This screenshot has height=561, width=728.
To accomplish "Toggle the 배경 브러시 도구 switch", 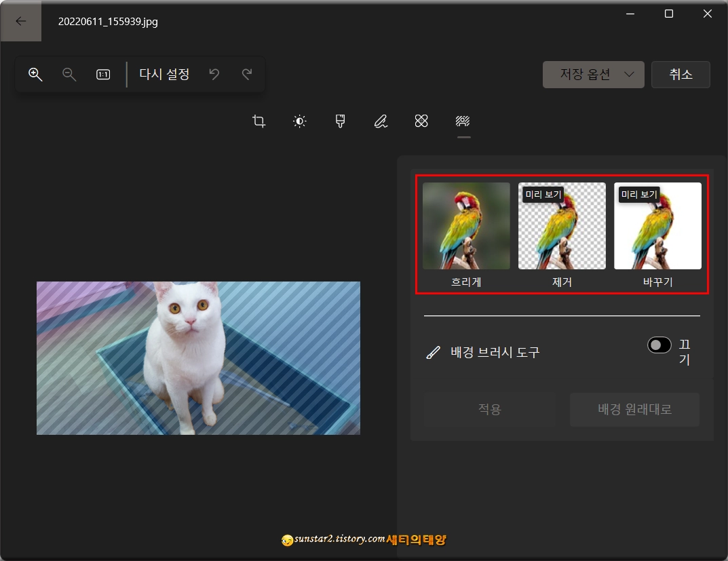I will 659,345.
